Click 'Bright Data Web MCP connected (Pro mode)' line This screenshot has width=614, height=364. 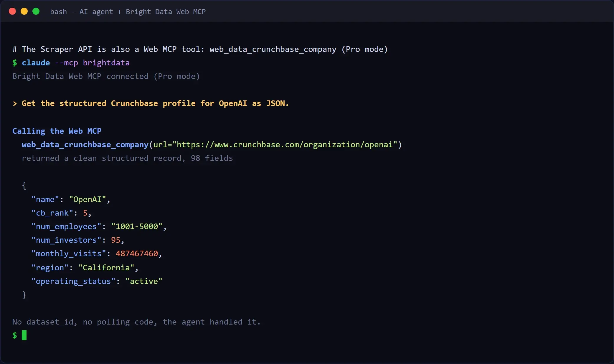[106, 76]
